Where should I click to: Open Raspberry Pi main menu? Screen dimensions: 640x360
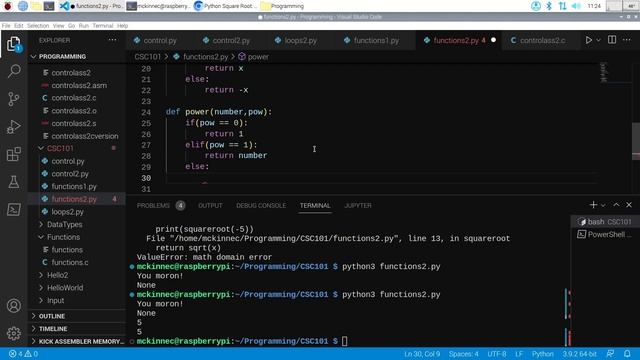tap(8, 6)
